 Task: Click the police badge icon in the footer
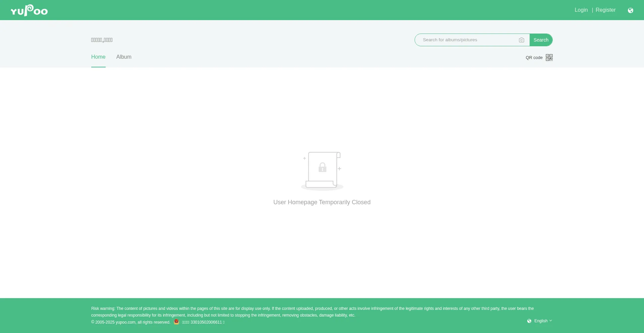176,322
